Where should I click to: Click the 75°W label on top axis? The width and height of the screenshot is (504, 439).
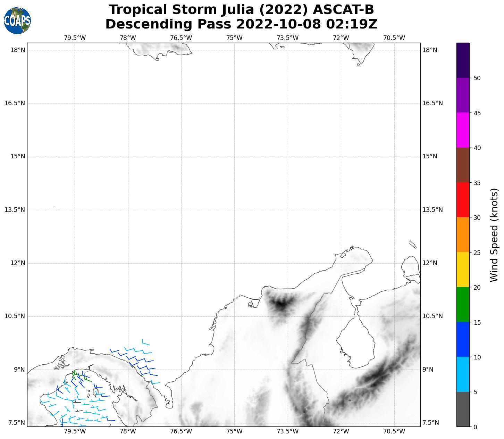pos(234,38)
